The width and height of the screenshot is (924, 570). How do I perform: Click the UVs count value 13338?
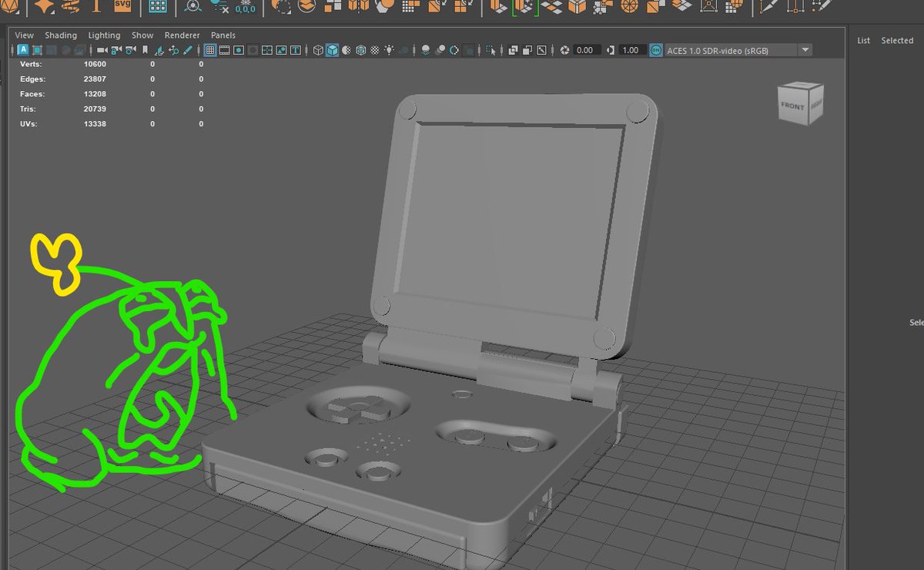pyautogui.click(x=95, y=124)
